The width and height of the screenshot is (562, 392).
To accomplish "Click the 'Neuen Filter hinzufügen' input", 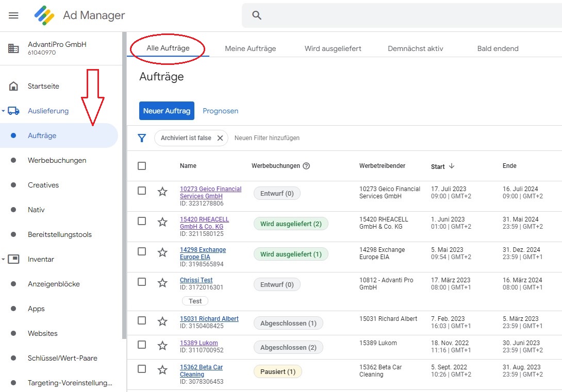I will pyautogui.click(x=267, y=138).
